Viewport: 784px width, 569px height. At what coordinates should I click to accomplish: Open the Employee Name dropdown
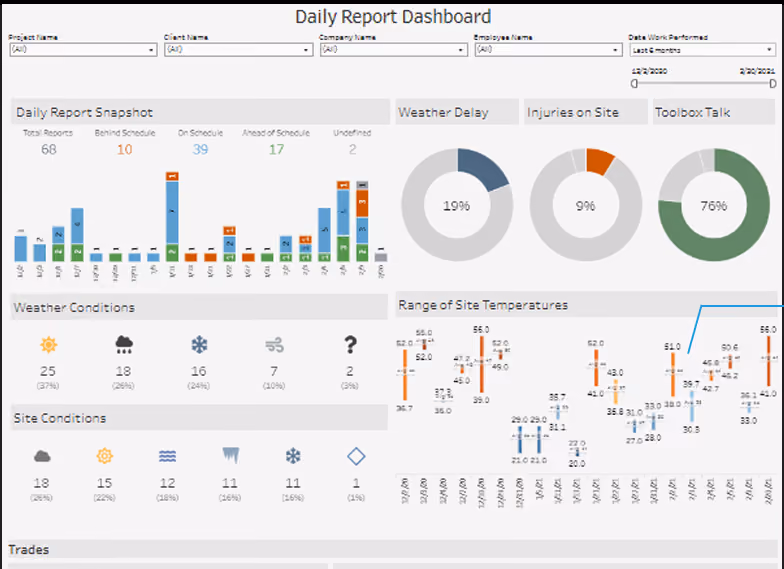point(548,50)
